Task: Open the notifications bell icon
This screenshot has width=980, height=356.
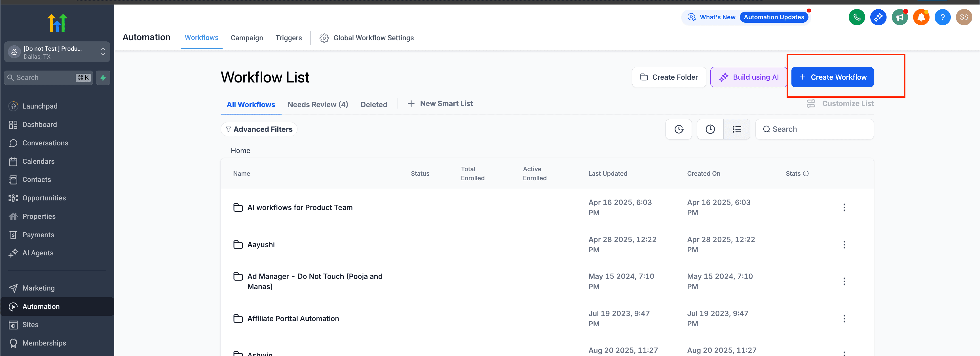Action: [921, 17]
